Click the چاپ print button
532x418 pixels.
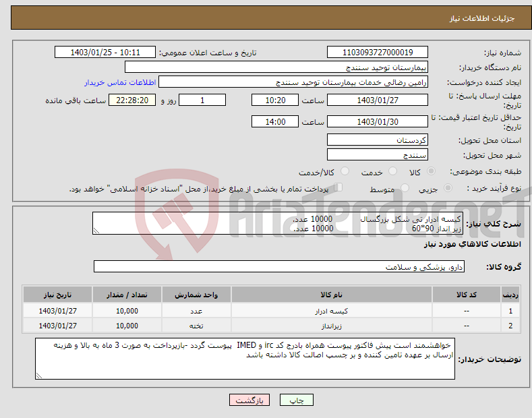(x=297, y=400)
